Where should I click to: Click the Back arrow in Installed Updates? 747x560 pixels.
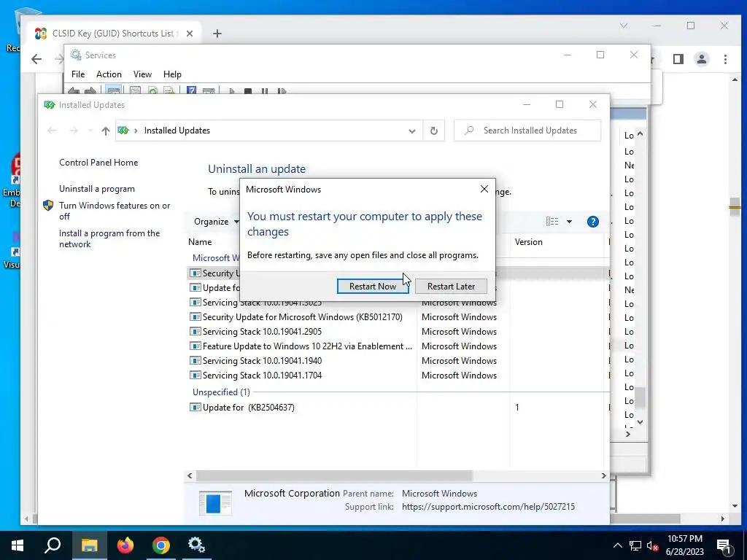point(52,131)
